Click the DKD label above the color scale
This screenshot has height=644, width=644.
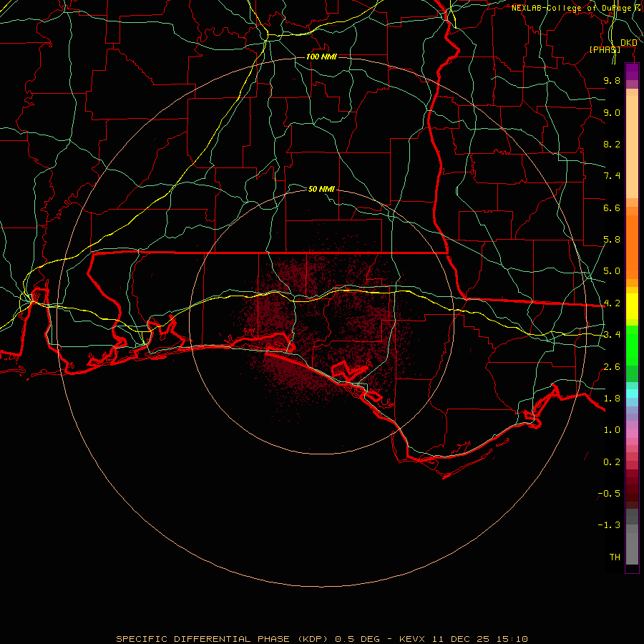pos(628,43)
